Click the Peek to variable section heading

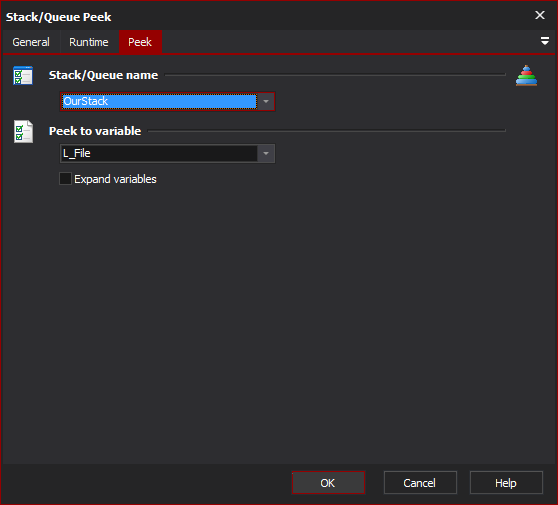95,131
